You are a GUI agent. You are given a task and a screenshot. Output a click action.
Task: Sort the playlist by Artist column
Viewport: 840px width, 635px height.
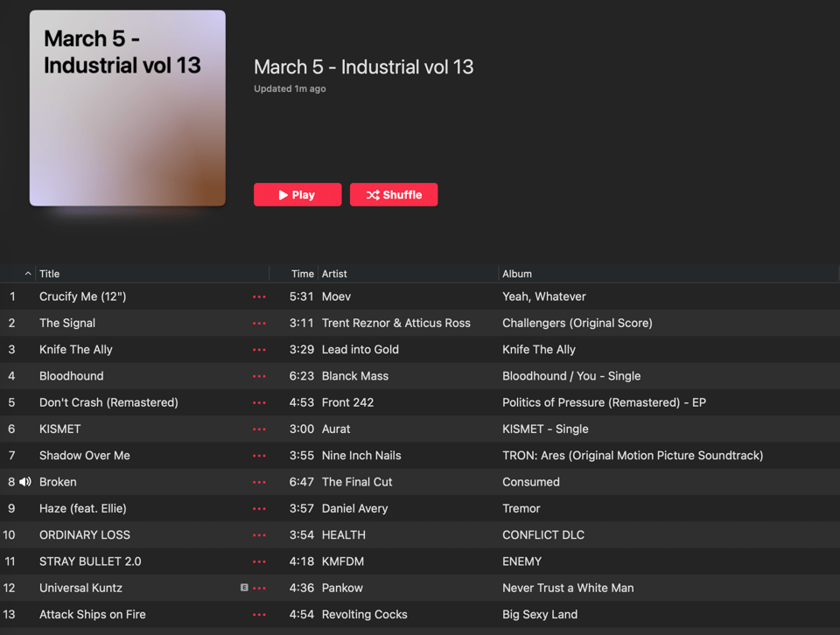click(x=334, y=274)
